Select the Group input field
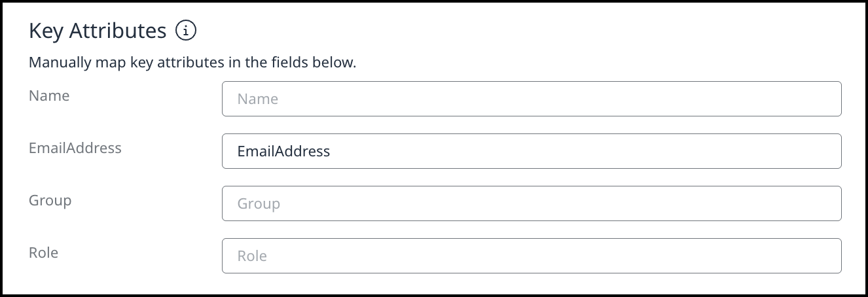The height and width of the screenshot is (297, 868). pos(532,203)
